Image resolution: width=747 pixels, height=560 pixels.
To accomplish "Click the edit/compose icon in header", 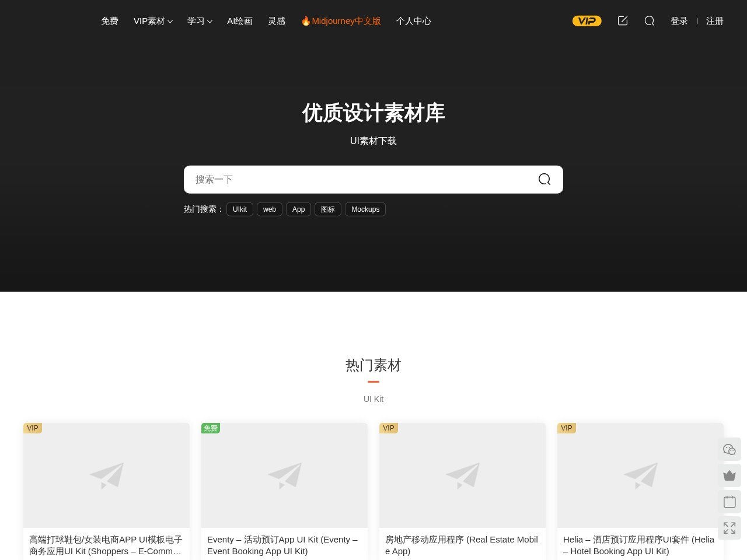I will tap(623, 21).
